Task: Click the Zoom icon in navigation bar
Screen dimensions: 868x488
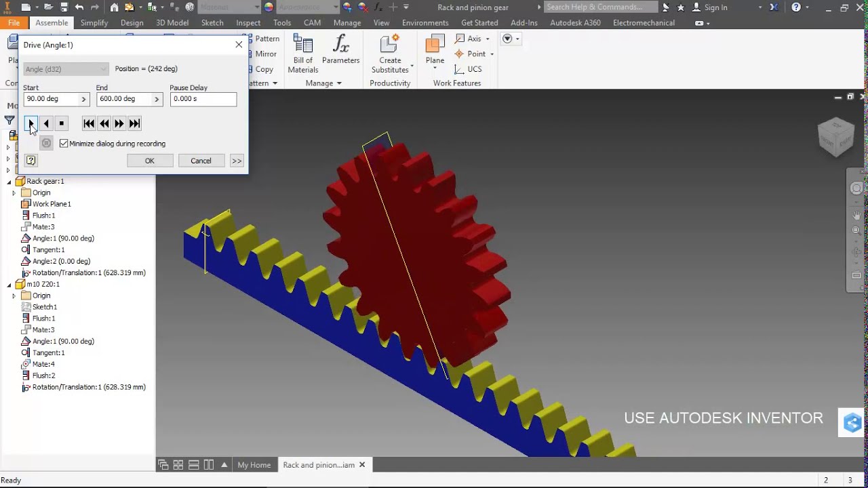Action: point(856,231)
